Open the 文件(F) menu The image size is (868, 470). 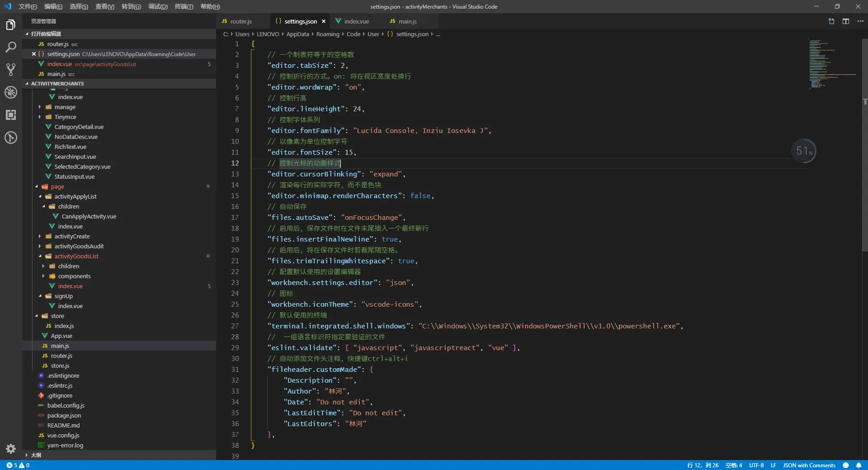pyautogui.click(x=28, y=7)
